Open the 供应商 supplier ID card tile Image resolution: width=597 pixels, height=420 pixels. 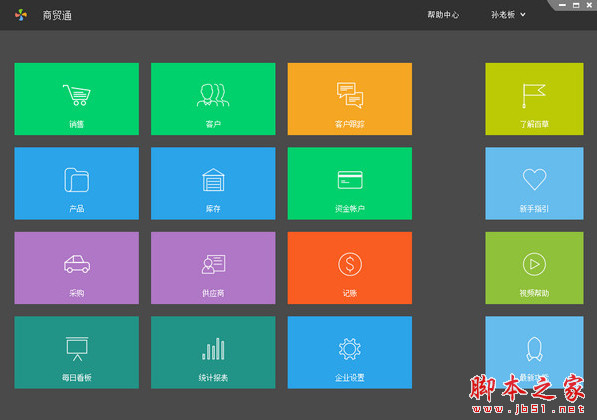click(213, 268)
